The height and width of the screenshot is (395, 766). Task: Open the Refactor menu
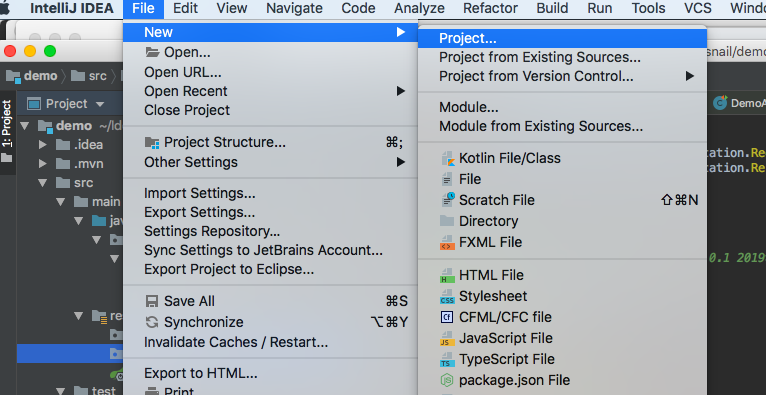490,8
